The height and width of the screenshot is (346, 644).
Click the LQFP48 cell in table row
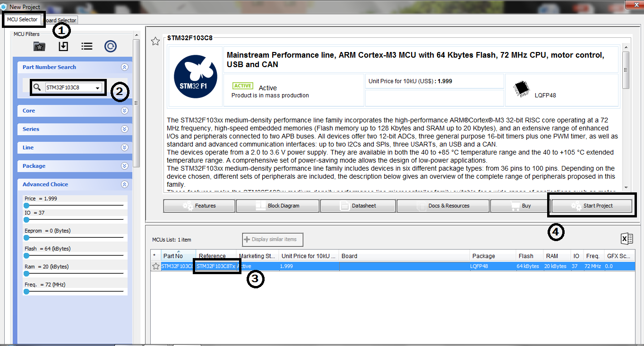pyautogui.click(x=493, y=267)
